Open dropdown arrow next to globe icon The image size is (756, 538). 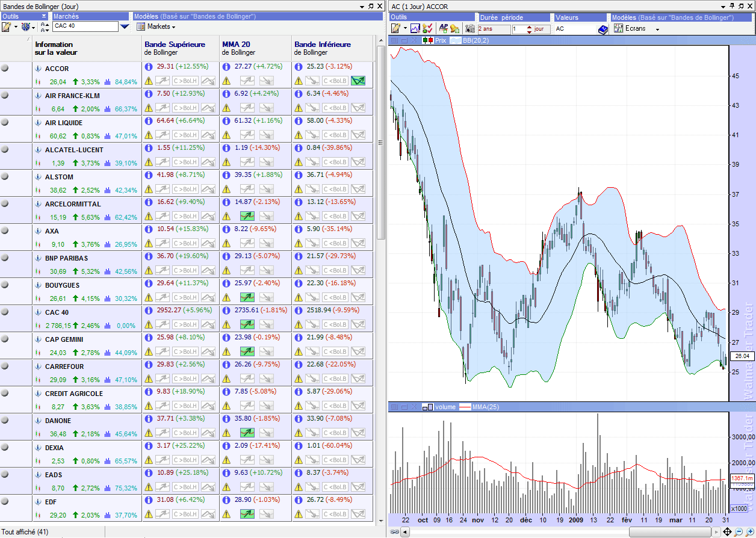point(34,27)
